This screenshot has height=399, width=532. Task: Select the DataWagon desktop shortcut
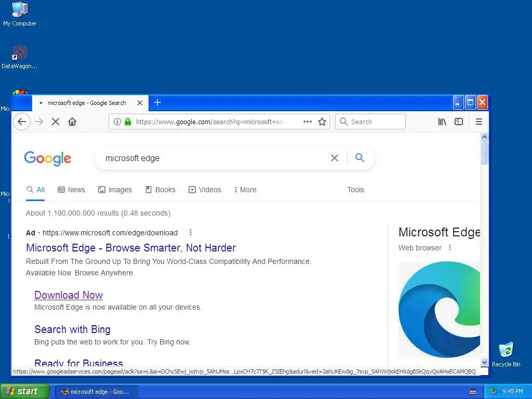tap(19, 57)
